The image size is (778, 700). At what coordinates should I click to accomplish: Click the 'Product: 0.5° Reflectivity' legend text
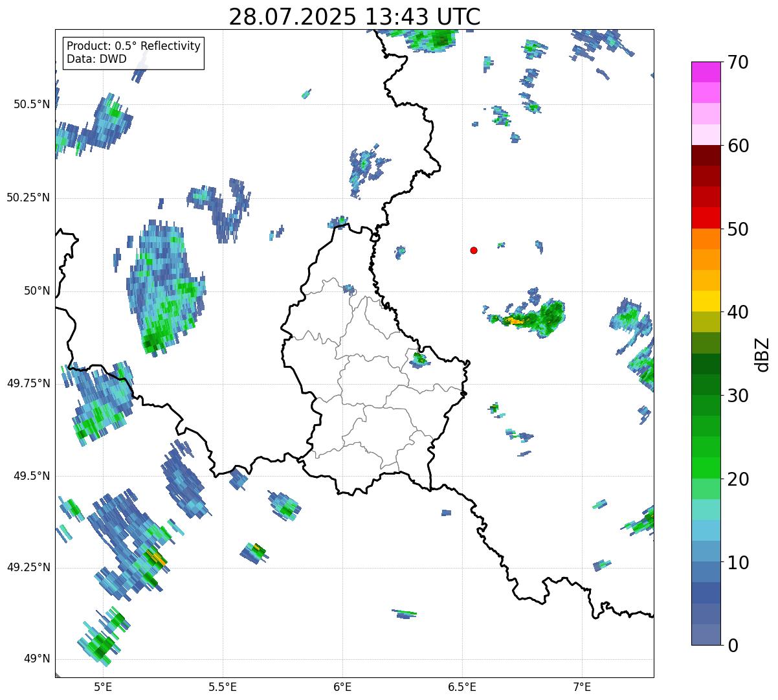134,47
